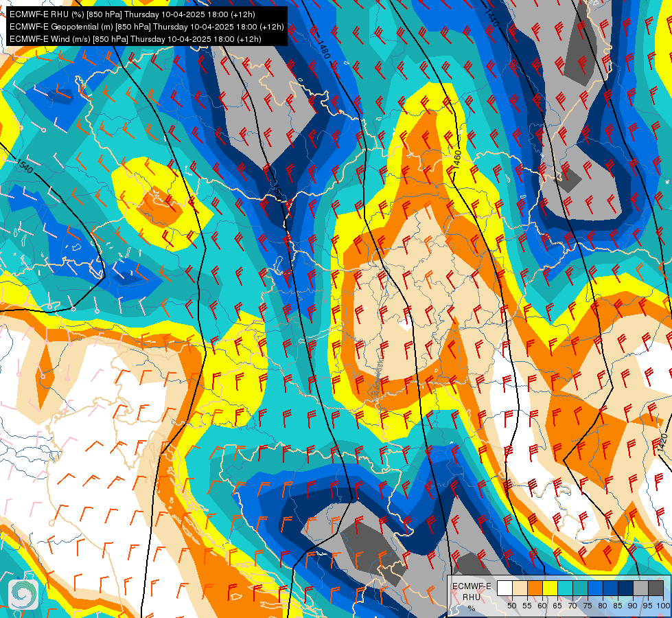Pick the teal 70-75 legend swatch

pos(580,588)
